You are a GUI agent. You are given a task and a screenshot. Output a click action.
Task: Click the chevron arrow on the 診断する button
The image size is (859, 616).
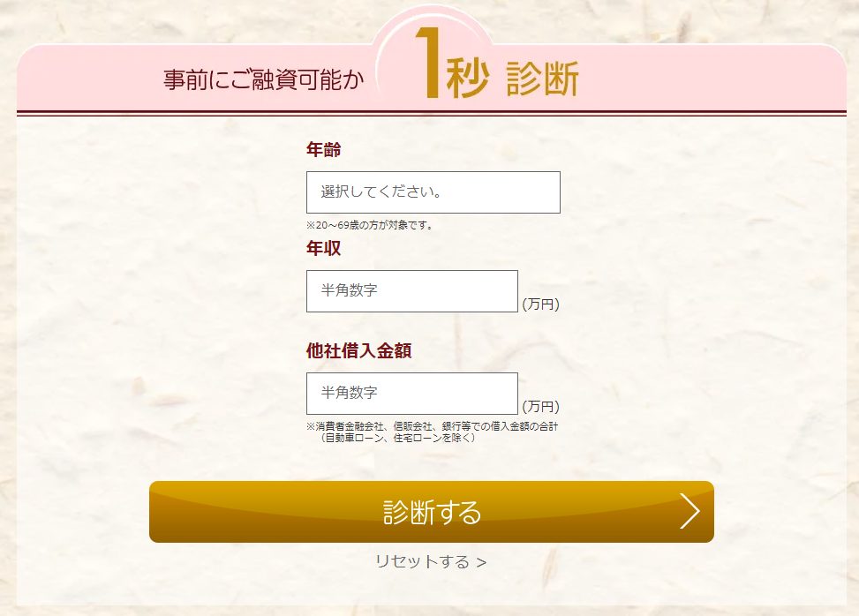(x=689, y=512)
